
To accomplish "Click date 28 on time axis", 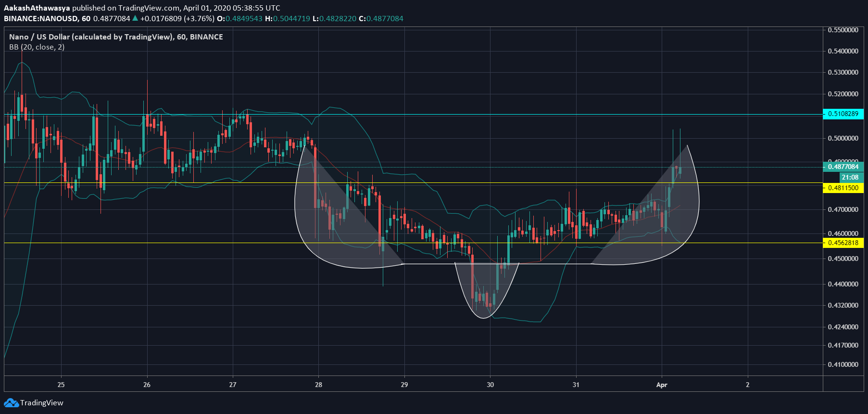I will [318, 385].
